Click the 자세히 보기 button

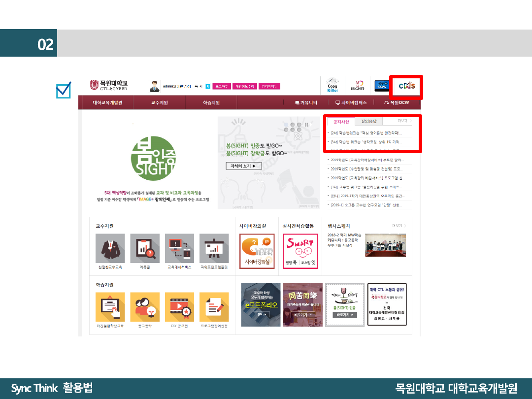click(243, 166)
